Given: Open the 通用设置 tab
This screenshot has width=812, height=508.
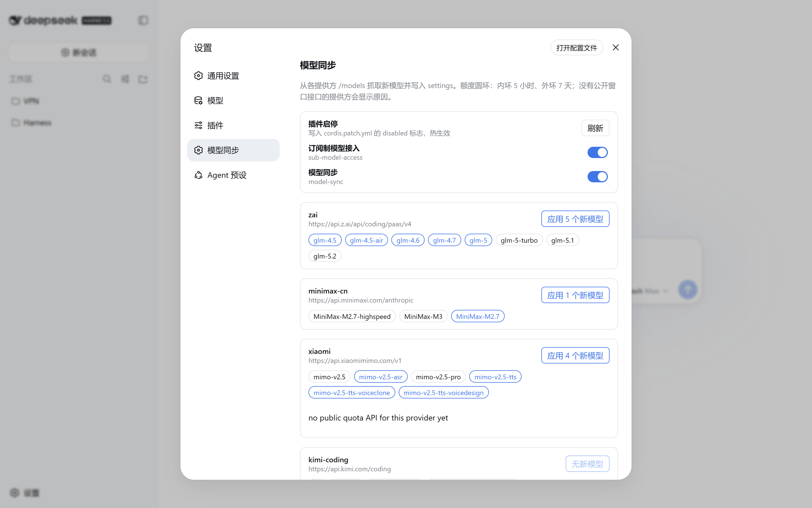Looking at the screenshot, I should point(233,76).
